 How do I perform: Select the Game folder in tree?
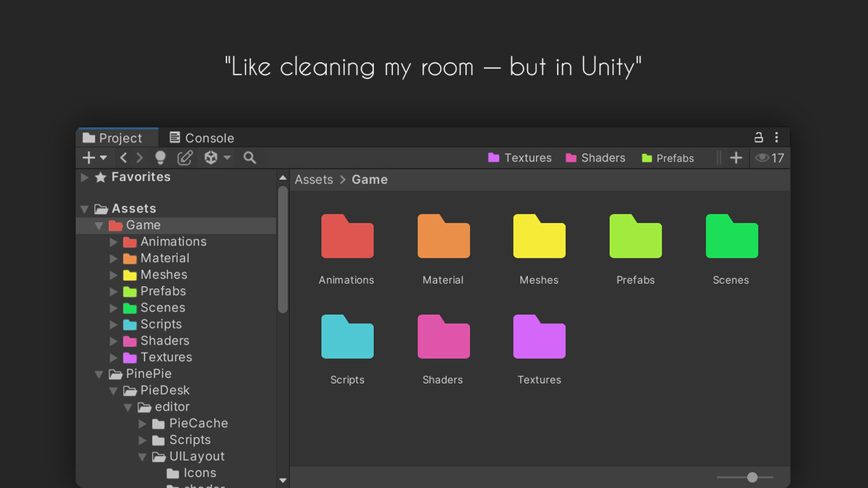point(176,225)
